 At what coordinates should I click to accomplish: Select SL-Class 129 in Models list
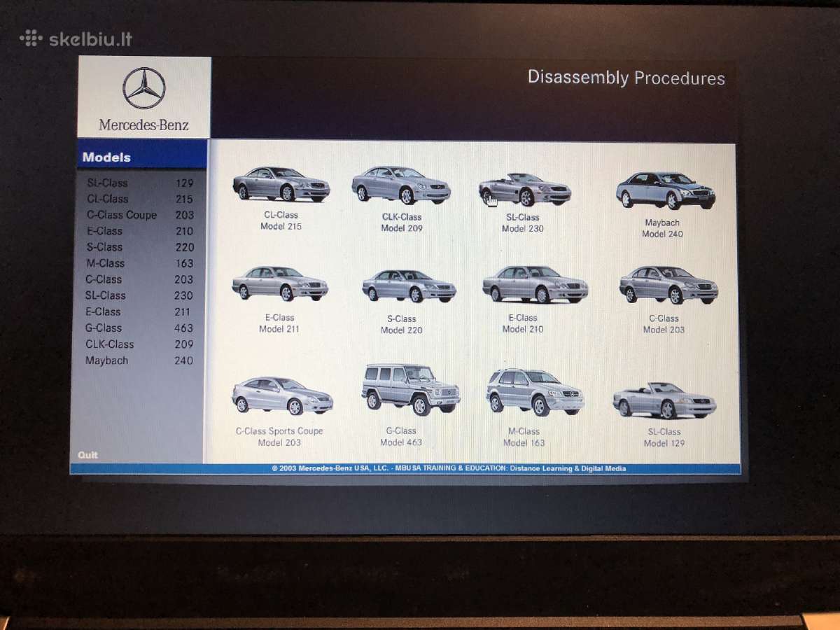pos(140,183)
